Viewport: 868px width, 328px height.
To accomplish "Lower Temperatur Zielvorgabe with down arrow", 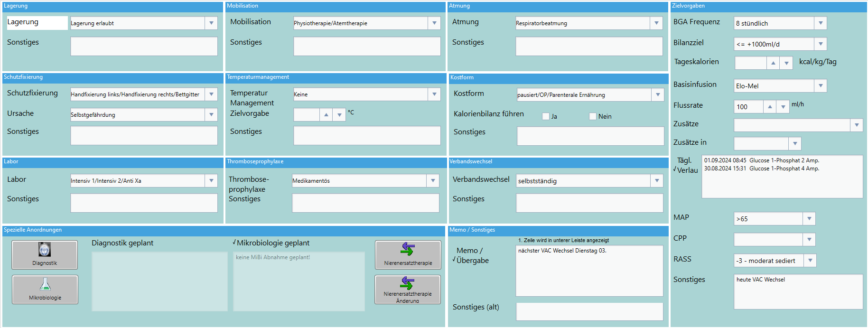I will click(x=339, y=115).
